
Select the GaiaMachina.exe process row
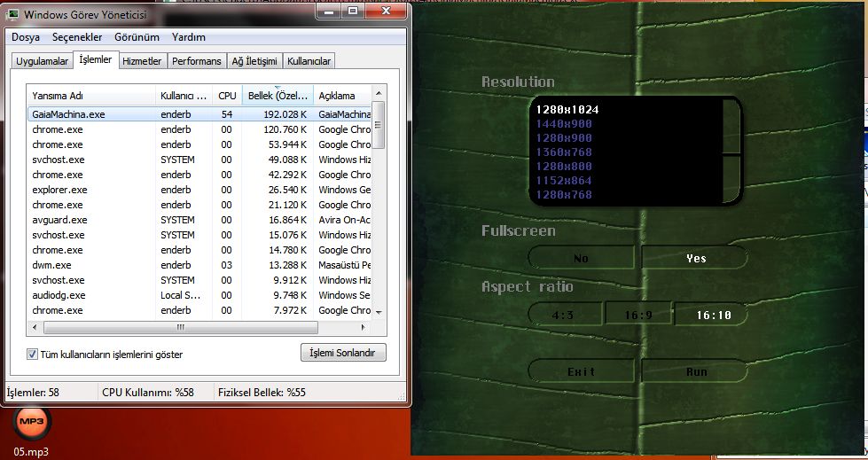(x=199, y=114)
